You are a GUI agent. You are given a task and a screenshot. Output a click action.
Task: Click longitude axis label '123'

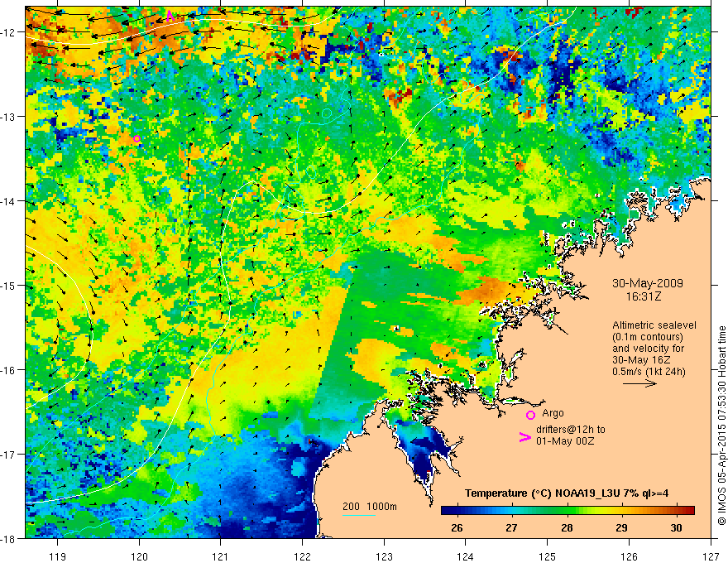tap(384, 556)
